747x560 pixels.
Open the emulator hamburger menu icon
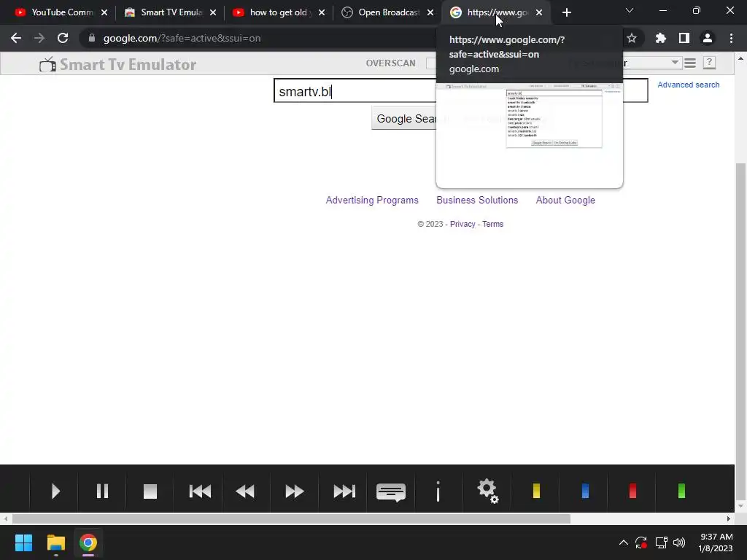(x=690, y=63)
